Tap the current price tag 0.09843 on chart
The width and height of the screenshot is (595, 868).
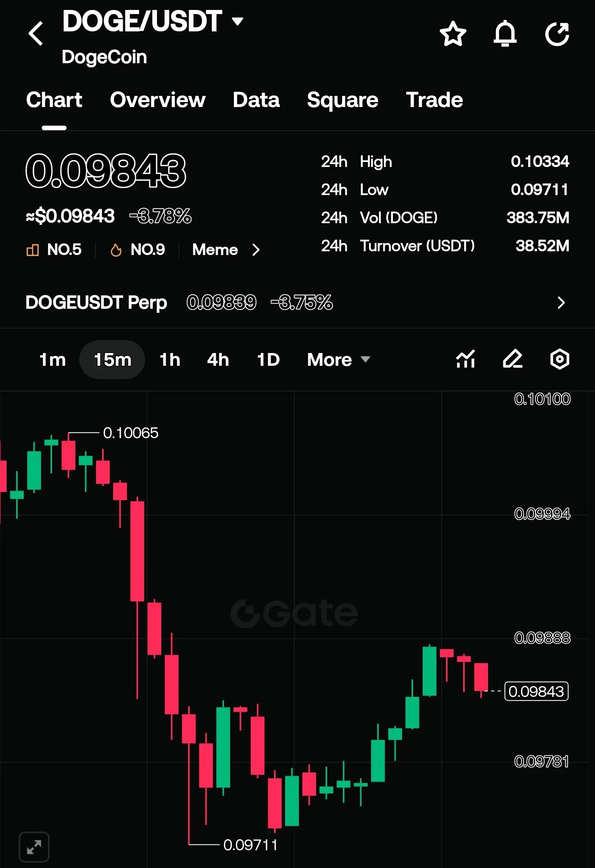click(x=536, y=692)
